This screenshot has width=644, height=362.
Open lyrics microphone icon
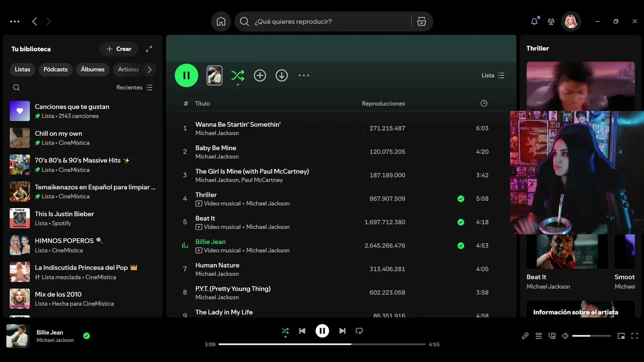(525, 336)
